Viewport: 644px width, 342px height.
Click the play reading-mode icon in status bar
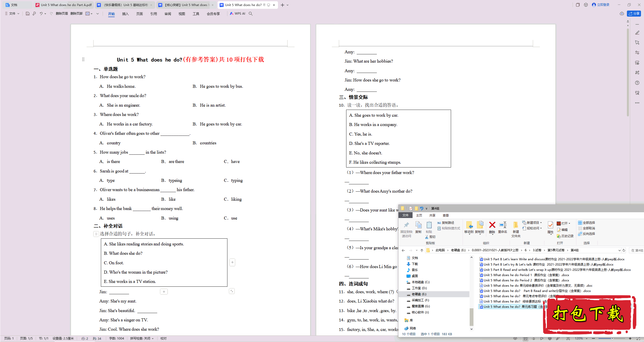(x=542, y=338)
